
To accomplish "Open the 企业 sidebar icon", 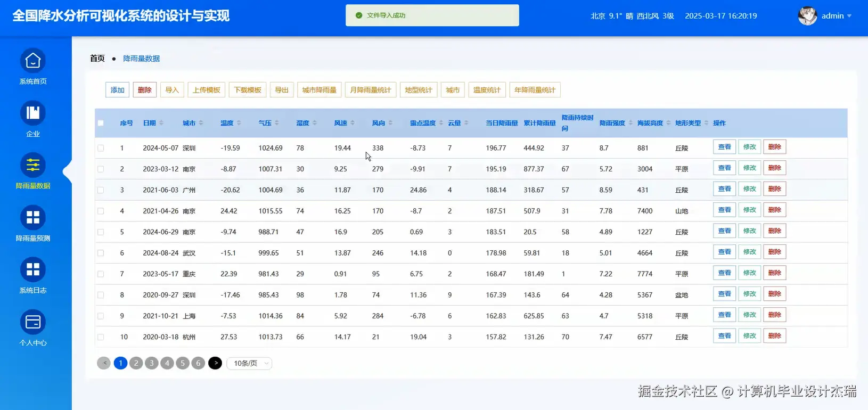I will pos(33,113).
